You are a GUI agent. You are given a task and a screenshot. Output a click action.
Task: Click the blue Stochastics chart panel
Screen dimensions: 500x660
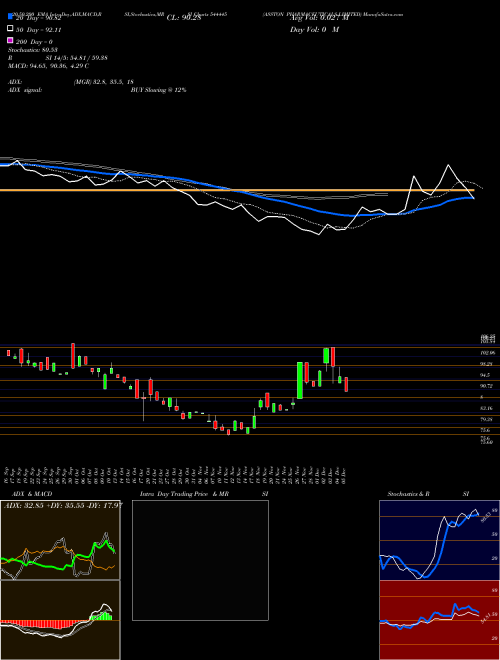coord(439,540)
